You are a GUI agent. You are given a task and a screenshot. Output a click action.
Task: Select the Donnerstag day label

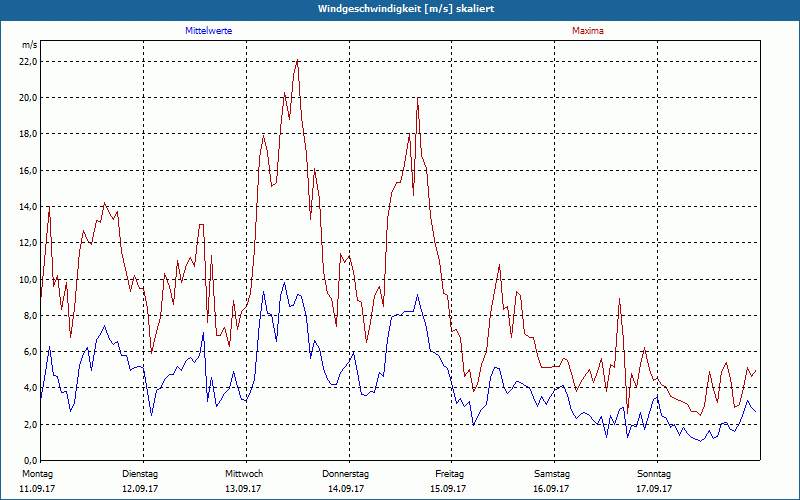click(x=345, y=474)
